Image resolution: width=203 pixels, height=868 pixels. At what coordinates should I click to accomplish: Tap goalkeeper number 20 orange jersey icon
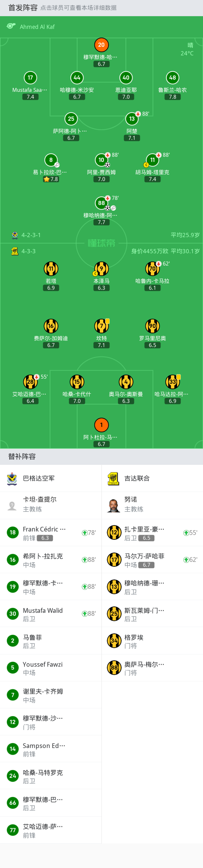pyautogui.click(x=101, y=45)
